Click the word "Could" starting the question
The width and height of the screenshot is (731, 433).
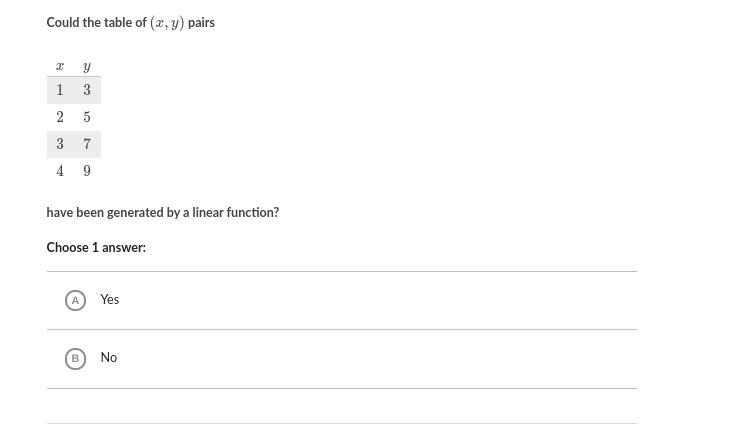pos(63,22)
